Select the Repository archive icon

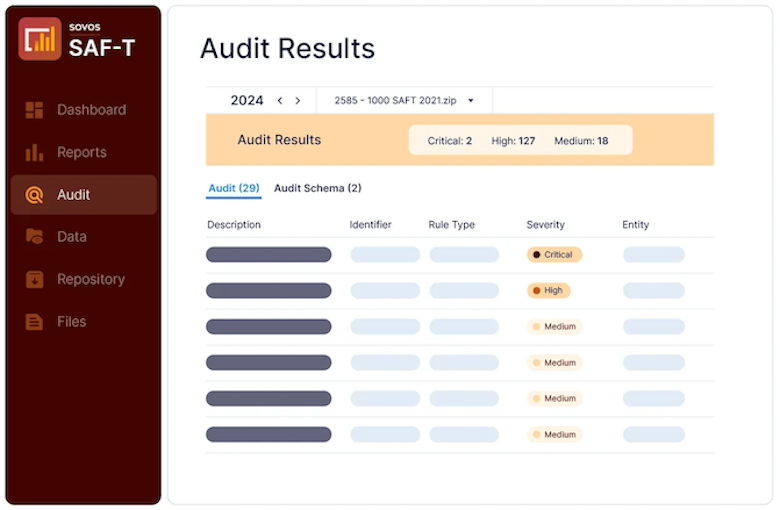35,280
